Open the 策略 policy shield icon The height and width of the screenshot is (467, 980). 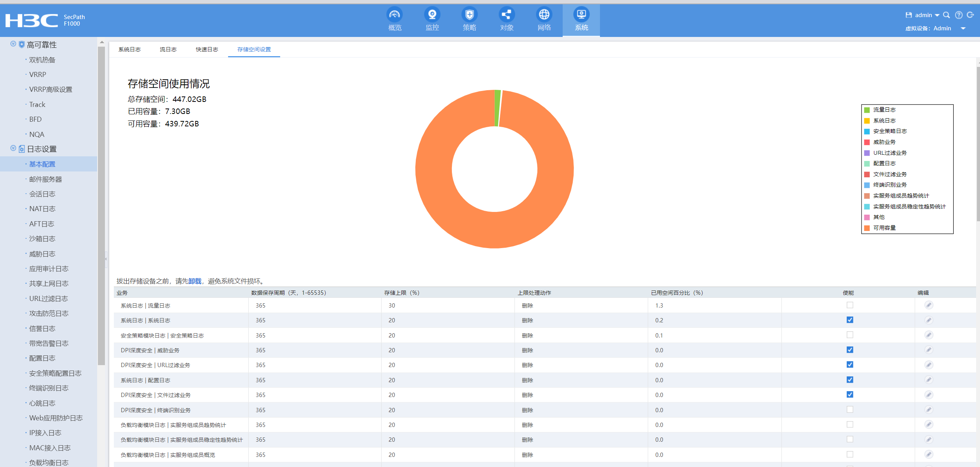click(469, 15)
